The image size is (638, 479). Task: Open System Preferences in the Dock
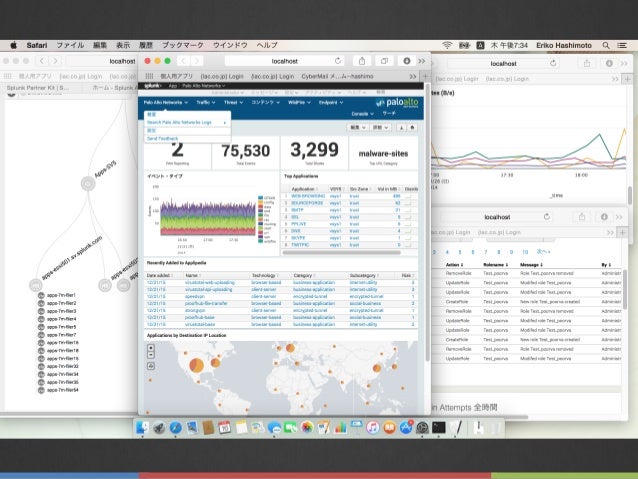click(x=422, y=427)
